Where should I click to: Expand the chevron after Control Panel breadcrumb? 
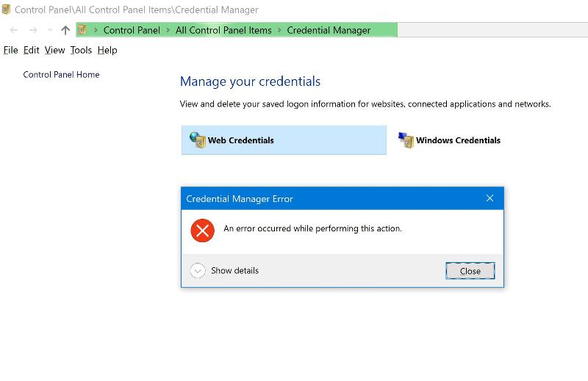pos(168,30)
